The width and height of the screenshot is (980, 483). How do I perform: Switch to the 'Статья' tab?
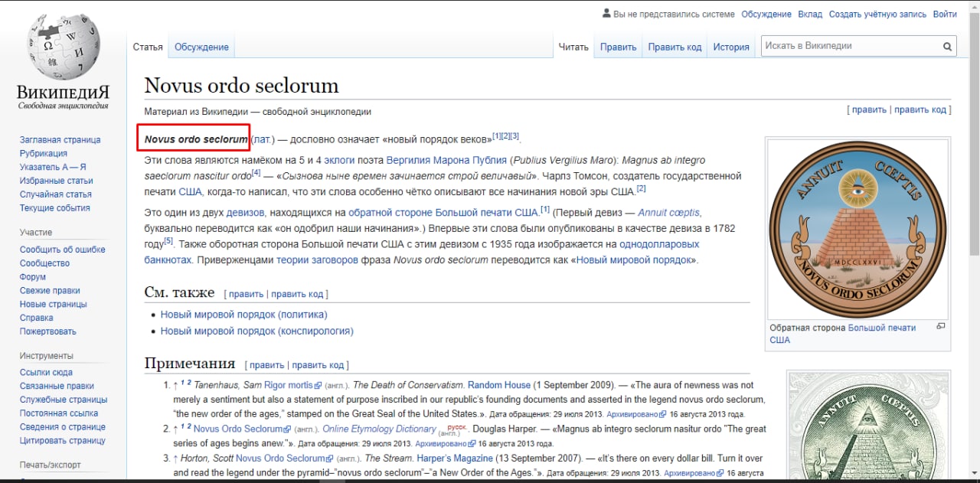tap(148, 47)
